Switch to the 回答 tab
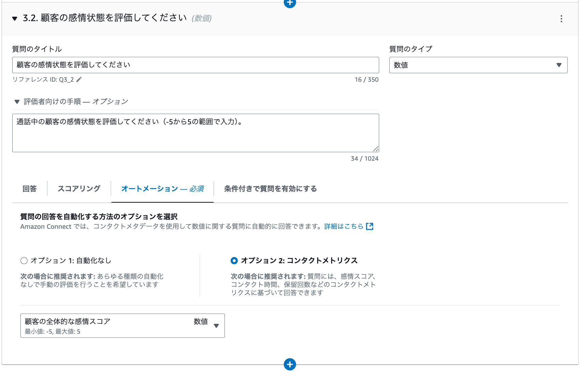588x380 pixels. 30,189
